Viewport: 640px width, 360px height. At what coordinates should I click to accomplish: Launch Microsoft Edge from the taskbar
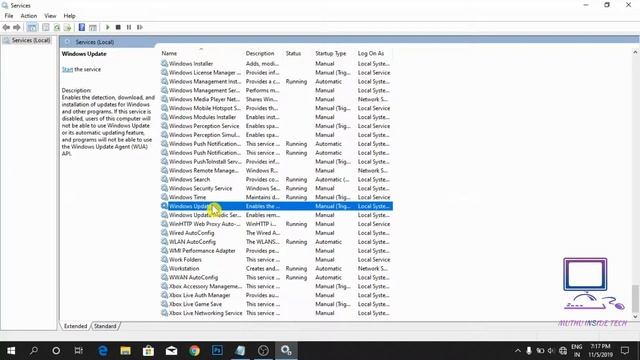(x=102, y=351)
